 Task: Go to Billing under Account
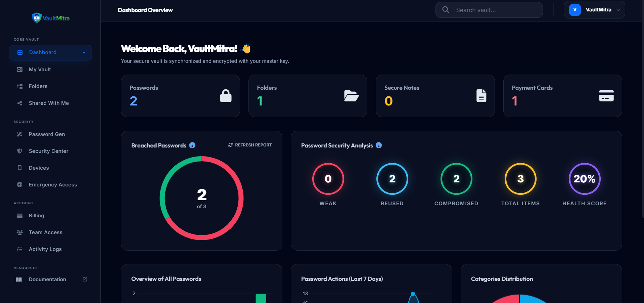[50, 216]
